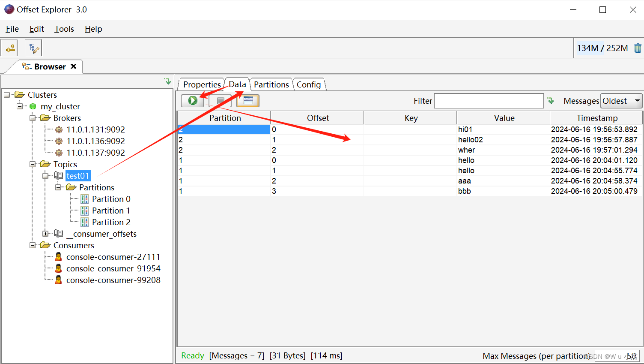
Task: Click the Partition 2 icon
Action: click(85, 222)
